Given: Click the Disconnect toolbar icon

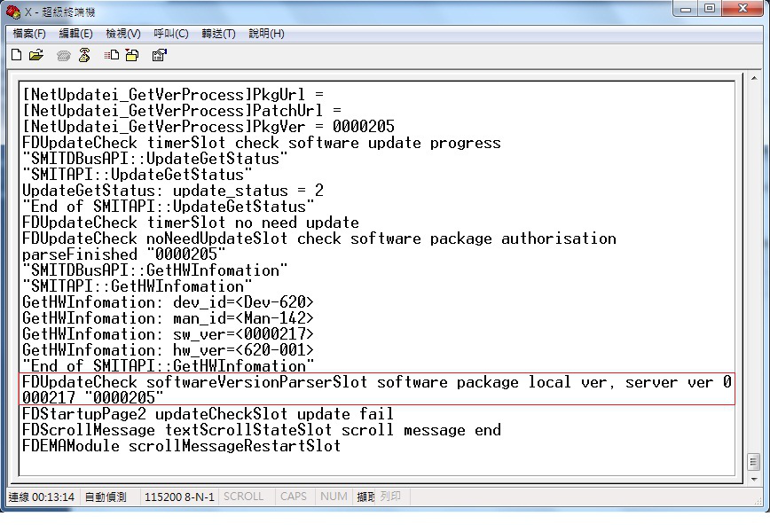Looking at the screenshot, I should click(x=84, y=55).
